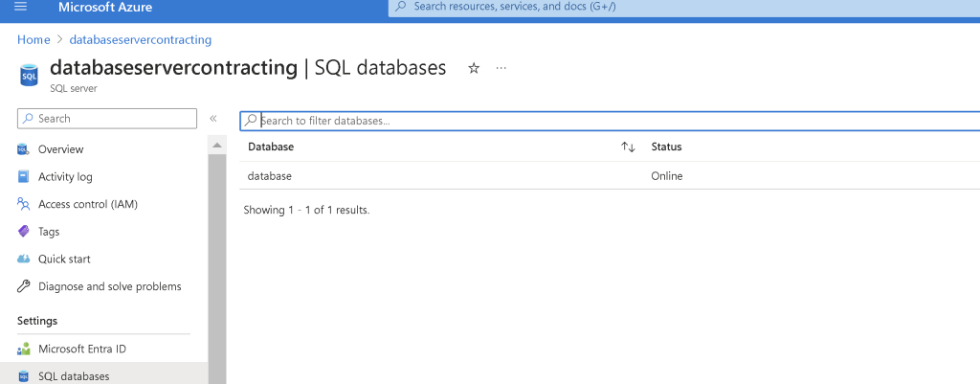Open Activity log in sidebar

[x=65, y=177]
